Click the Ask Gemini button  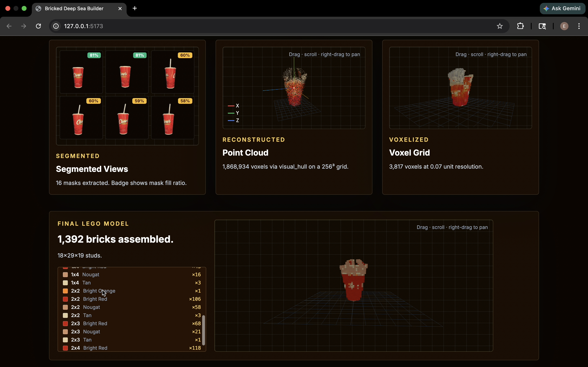(562, 9)
